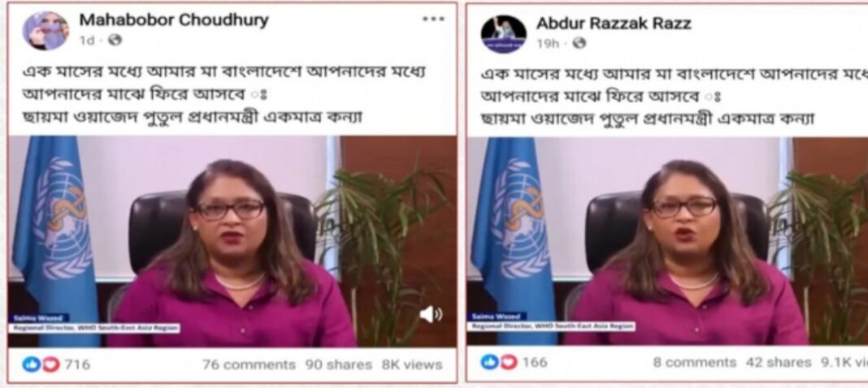Toggle the video sound speaker icon

pos(431,314)
